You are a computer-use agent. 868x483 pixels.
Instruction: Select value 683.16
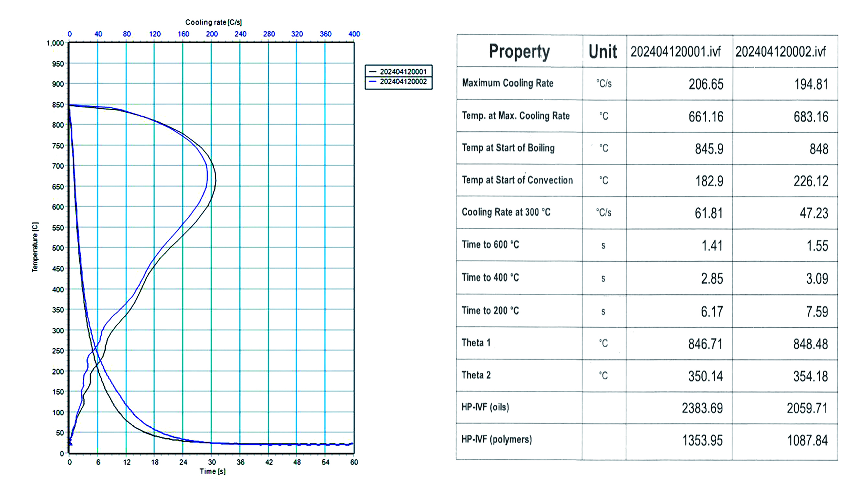pos(811,116)
